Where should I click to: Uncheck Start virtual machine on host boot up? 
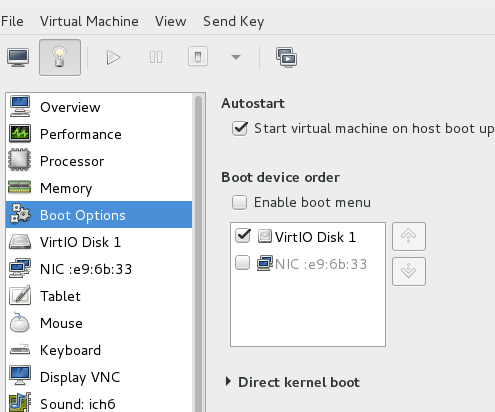[x=240, y=129]
